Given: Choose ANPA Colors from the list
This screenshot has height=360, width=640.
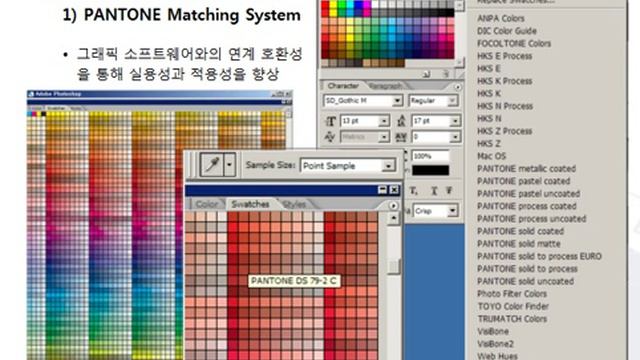Looking at the screenshot, I should click(500, 18).
